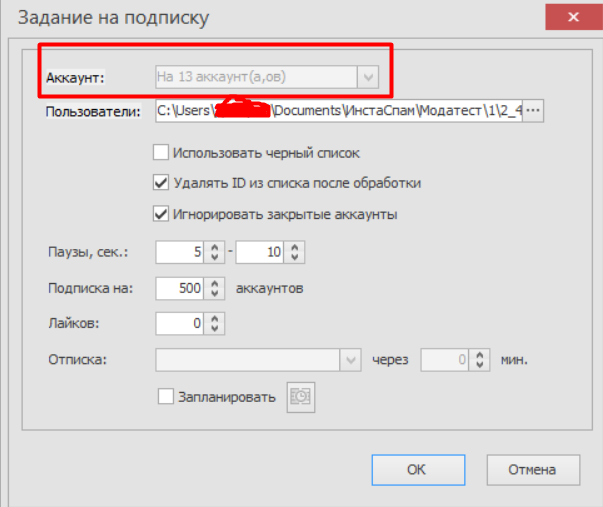Confirm the task with OK button
This screenshot has height=507, width=603.
(x=418, y=470)
